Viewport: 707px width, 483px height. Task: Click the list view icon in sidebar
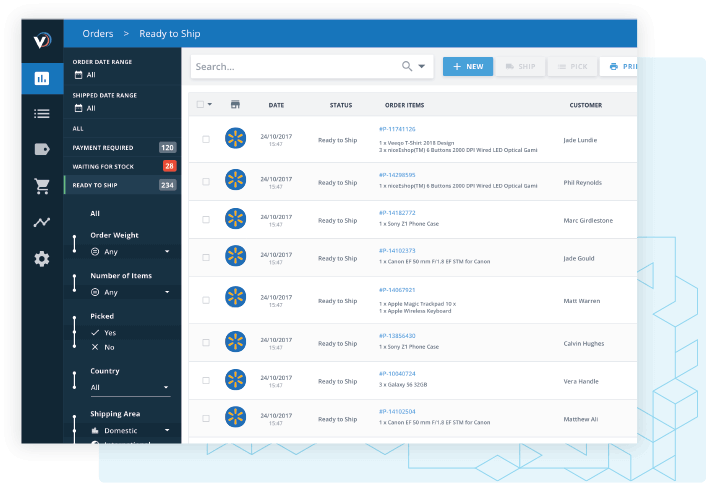tap(41, 113)
